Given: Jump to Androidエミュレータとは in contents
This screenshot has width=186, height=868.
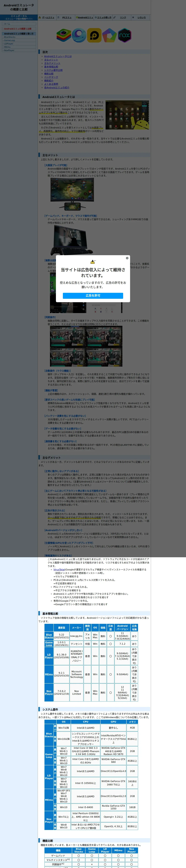Looking at the screenshot, I should coord(58,56).
